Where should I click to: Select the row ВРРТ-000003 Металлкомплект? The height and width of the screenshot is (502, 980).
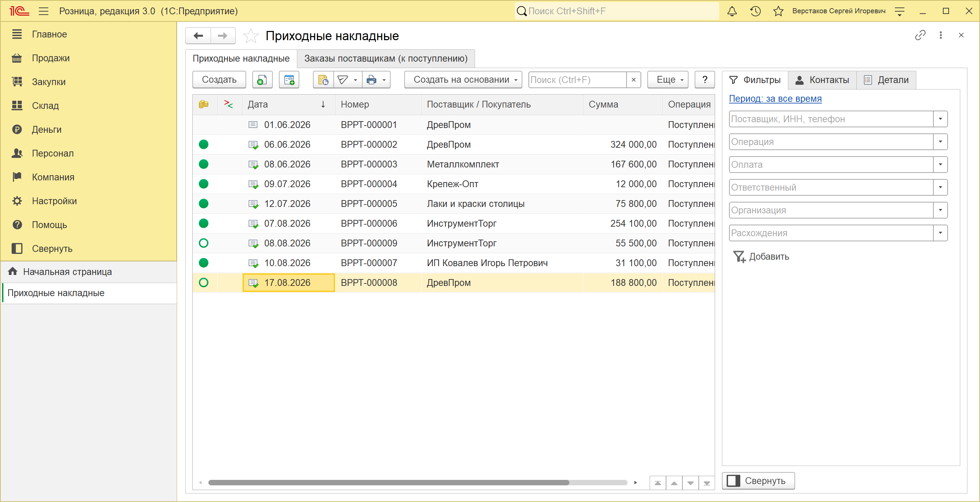click(x=454, y=164)
